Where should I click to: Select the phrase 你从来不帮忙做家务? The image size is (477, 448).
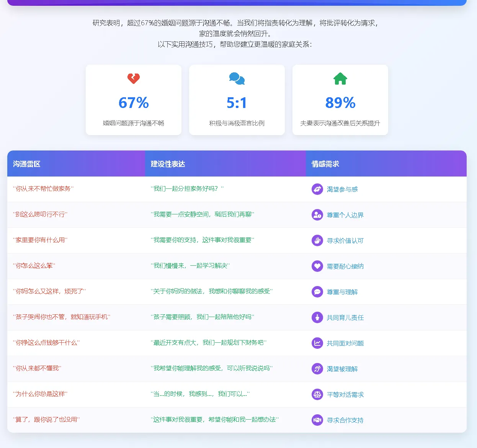pos(44,189)
